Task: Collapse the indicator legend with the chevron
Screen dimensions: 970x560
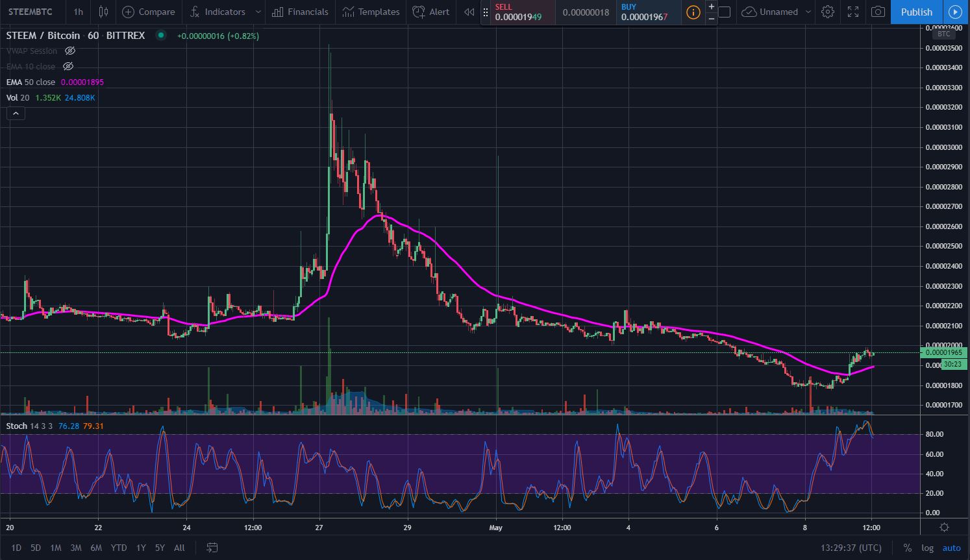Action: (x=16, y=114)
